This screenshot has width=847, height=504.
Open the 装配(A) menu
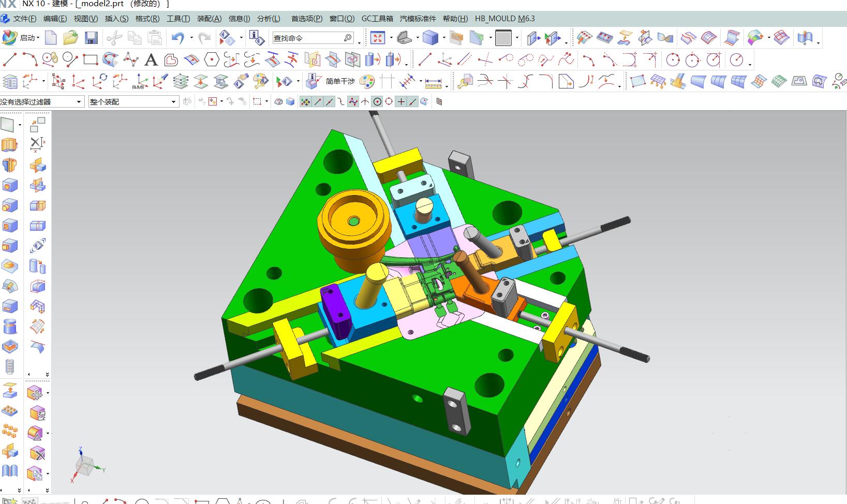(x=209, y=19)
